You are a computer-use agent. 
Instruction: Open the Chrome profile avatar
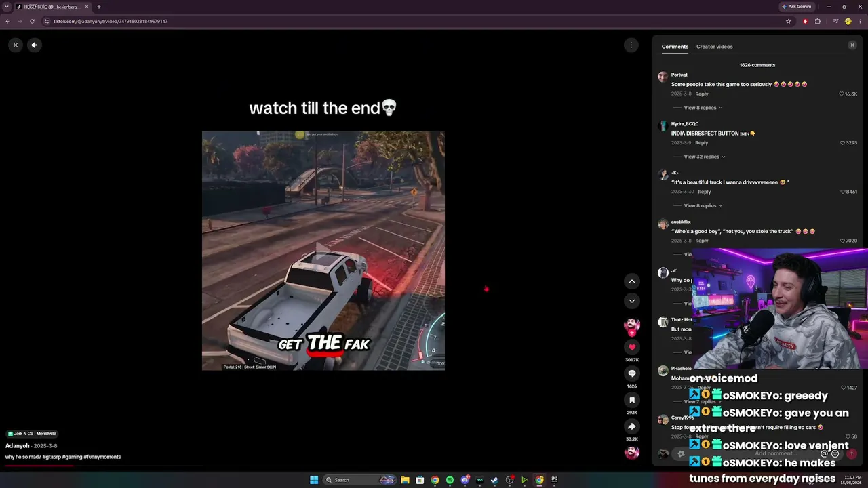pyautogui.click(x=848, y=21)
